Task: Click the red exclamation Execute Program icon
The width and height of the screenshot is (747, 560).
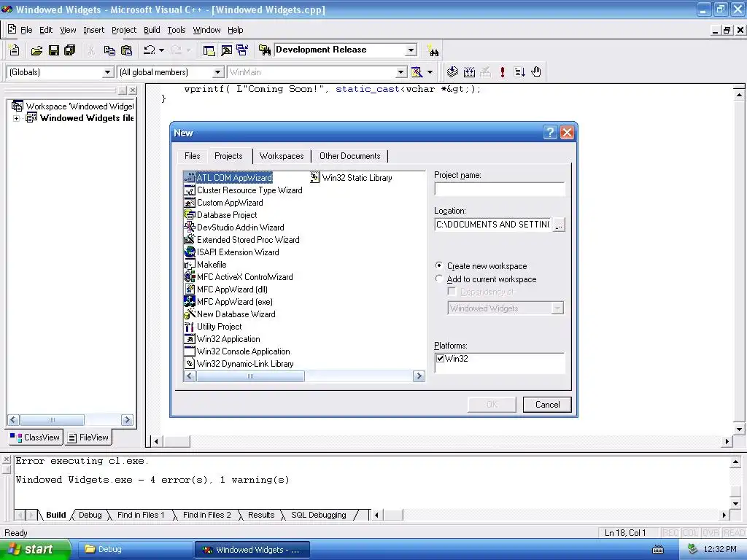Action: [502, 72]
